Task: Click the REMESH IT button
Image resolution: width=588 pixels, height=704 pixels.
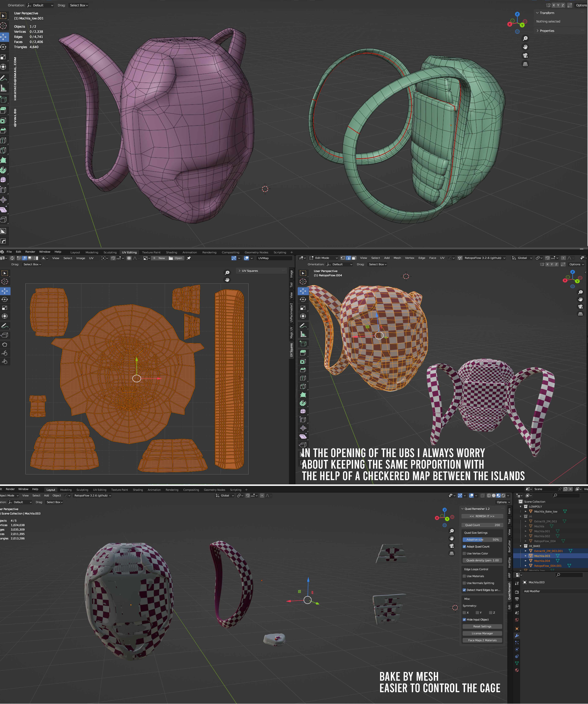Action: tap(482, 516)
